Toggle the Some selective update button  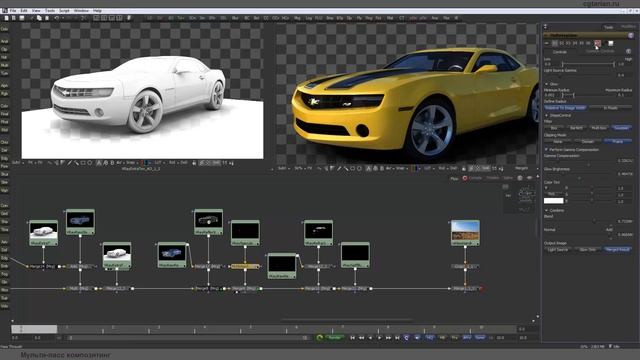pyautogui.click(x=480, y=338)
